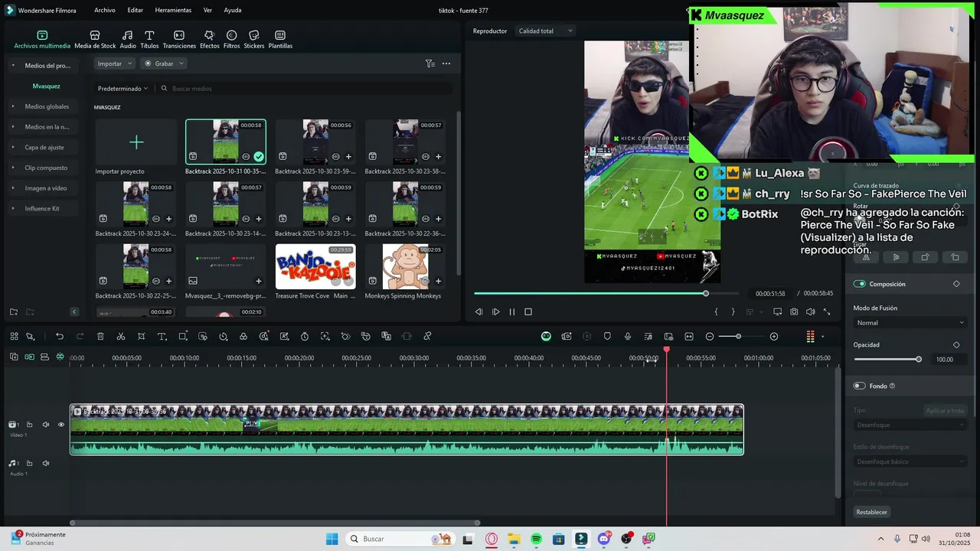Open Spotify from the taskbar

536,539
